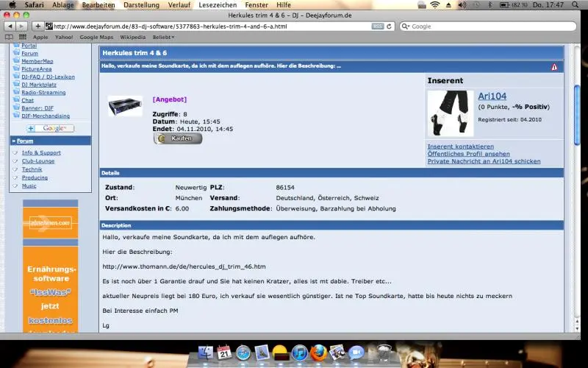Go back with Safari's back arrow
This screenshot has width=588, height=368.
point(9,26)
